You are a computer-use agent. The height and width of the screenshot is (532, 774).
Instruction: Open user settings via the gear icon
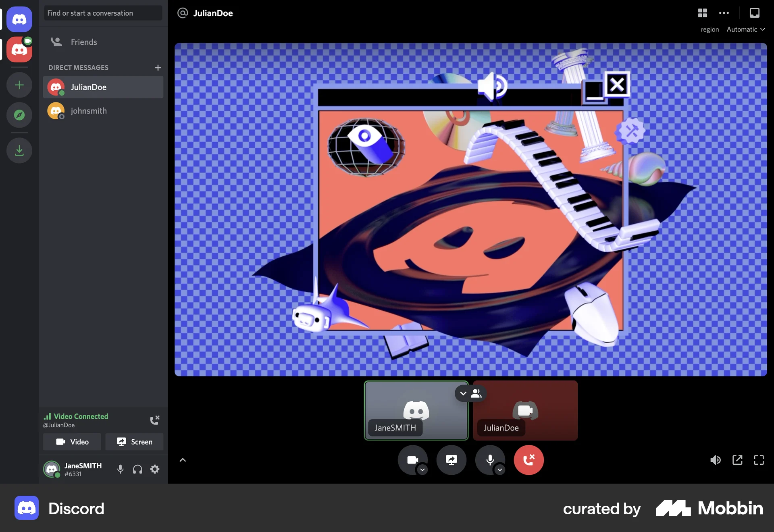(x=154, y=469)
